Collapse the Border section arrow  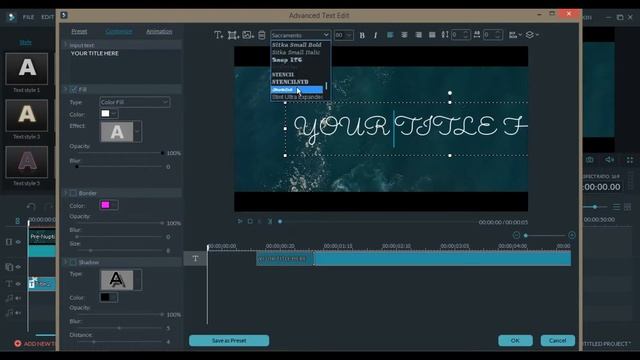[66, 193]
